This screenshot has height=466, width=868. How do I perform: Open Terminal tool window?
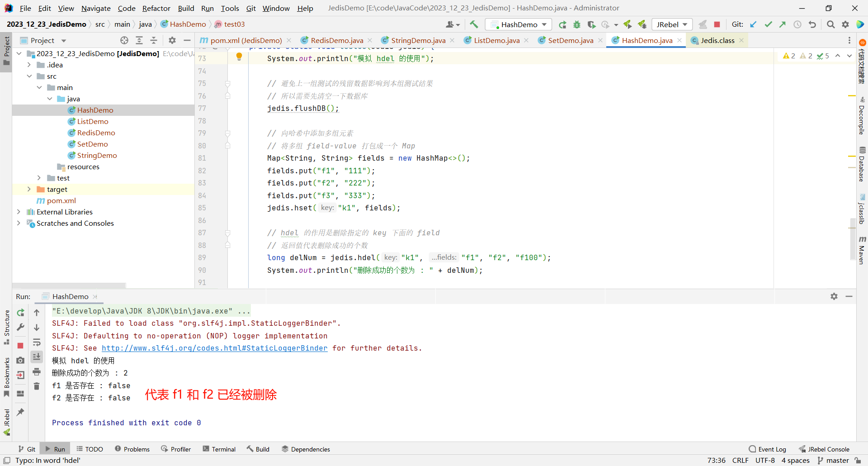pos(219,449)
